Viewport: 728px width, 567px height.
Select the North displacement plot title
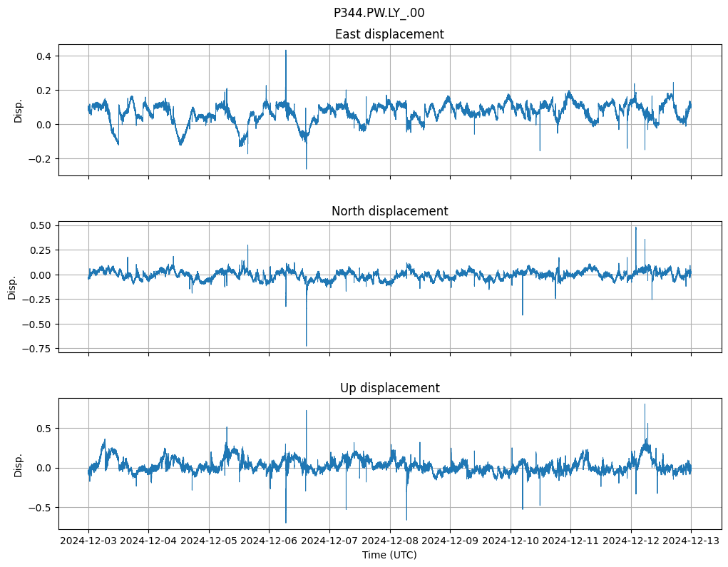[x=389, y=211]
